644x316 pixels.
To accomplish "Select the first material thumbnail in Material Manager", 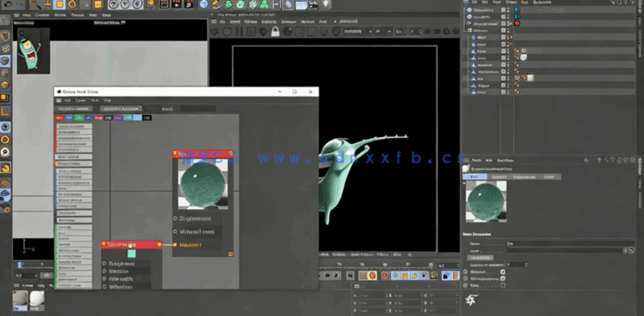I will tap(21, 301).
